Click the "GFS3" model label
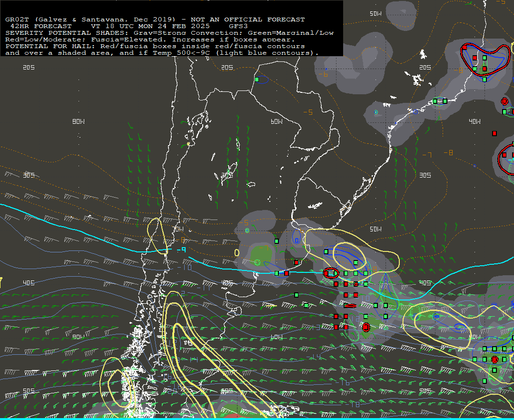Viewport: 514px width, 420px height. point(238,26)
